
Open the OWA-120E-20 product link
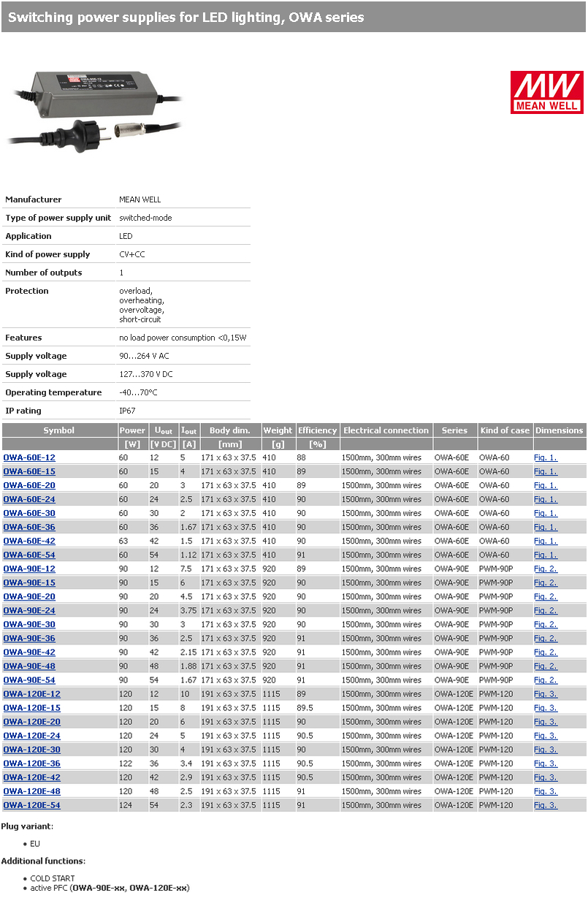tap(32, 722)
